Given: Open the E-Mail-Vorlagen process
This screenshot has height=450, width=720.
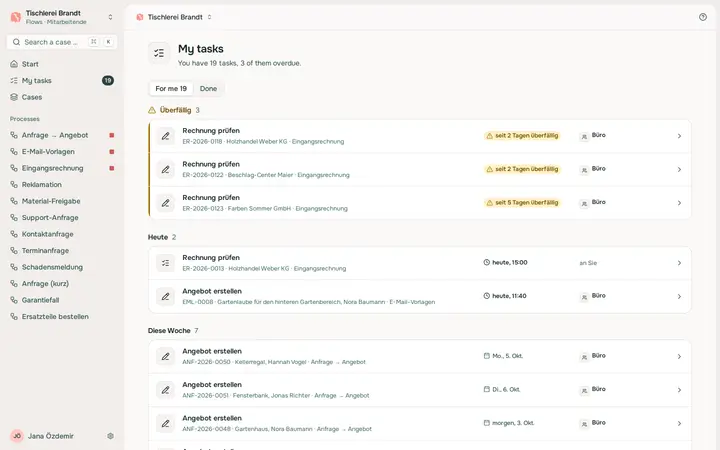Looking at the screenshot, I should click(x=62, y=152).
